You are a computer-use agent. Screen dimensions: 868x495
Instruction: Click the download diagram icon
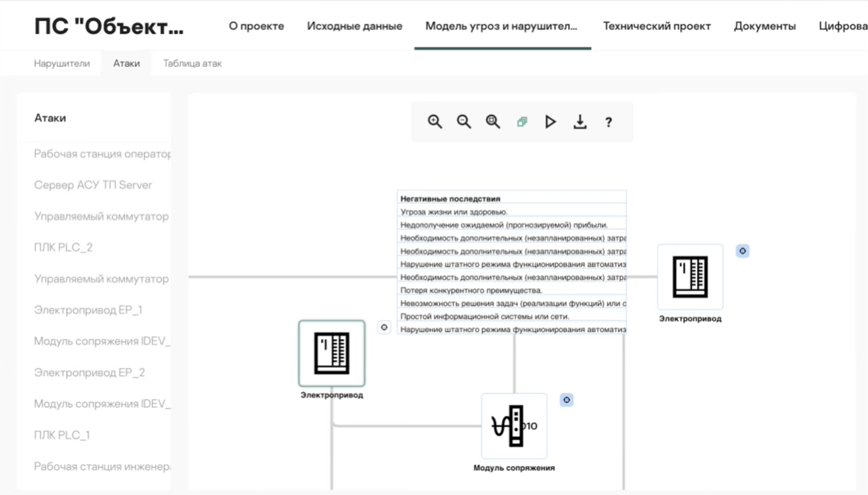point(580,122)
